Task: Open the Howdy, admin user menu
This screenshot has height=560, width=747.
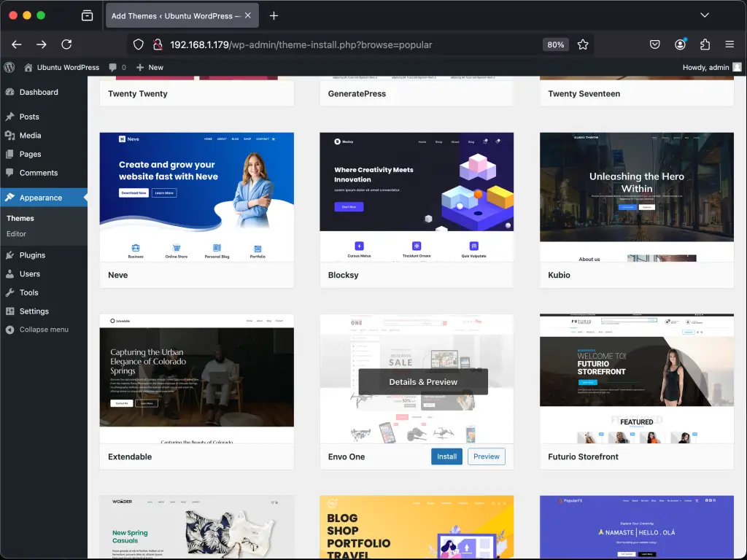Action: (x=711, y=67)
